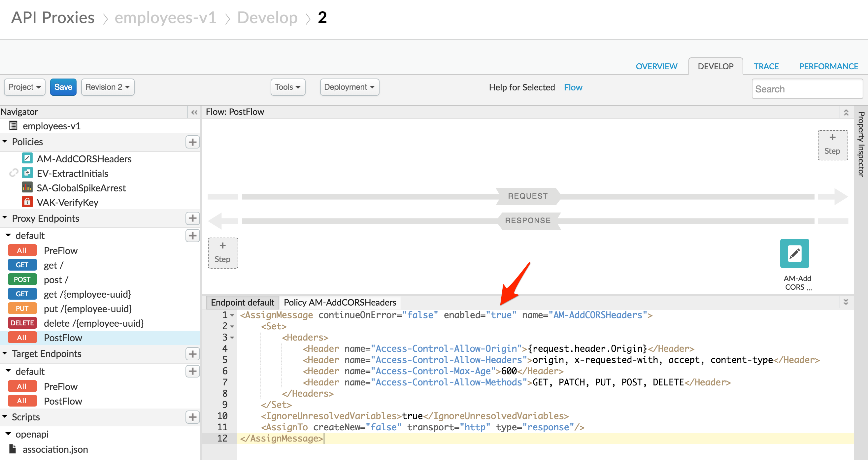
Task: Select the AM-AddCORS step in response flow
Action: (794, 253)
